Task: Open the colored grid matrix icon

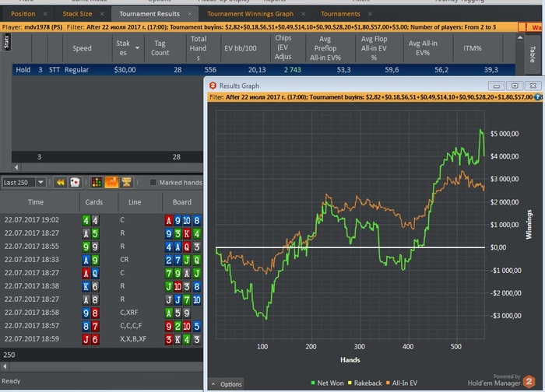Action: (97, 182)
